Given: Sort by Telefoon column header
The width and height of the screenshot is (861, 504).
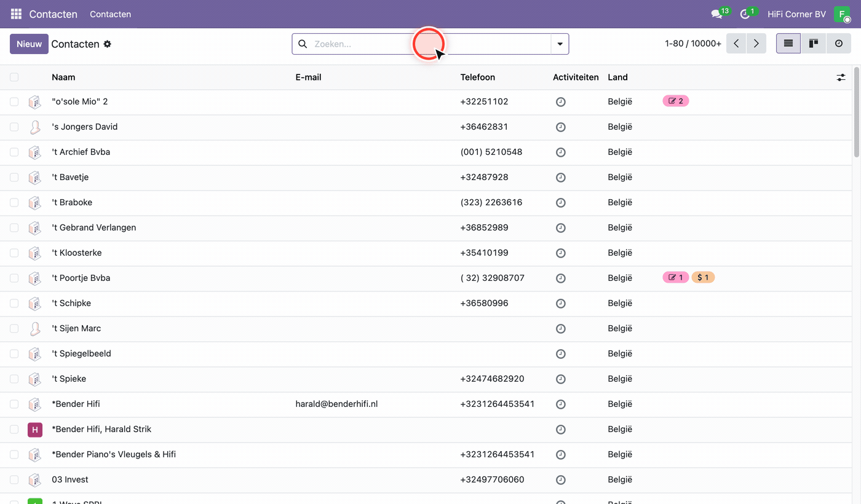Looking at the screenshot, I should tap(478, 77).
